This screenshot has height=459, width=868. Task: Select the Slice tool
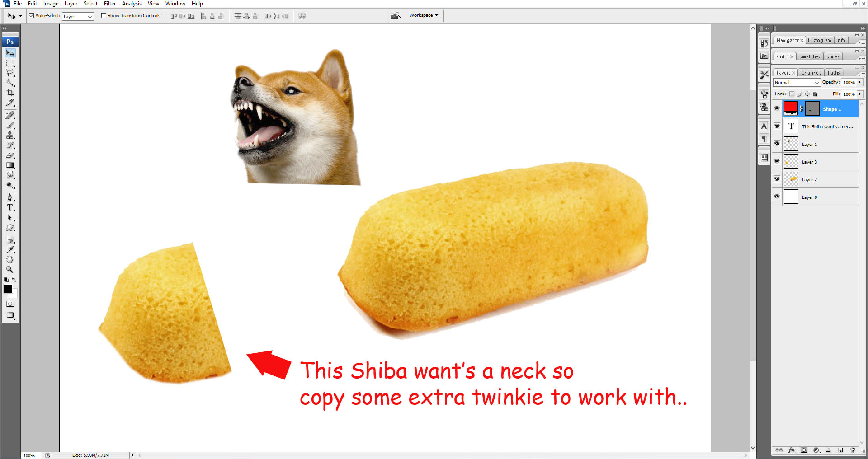point(10,103)
